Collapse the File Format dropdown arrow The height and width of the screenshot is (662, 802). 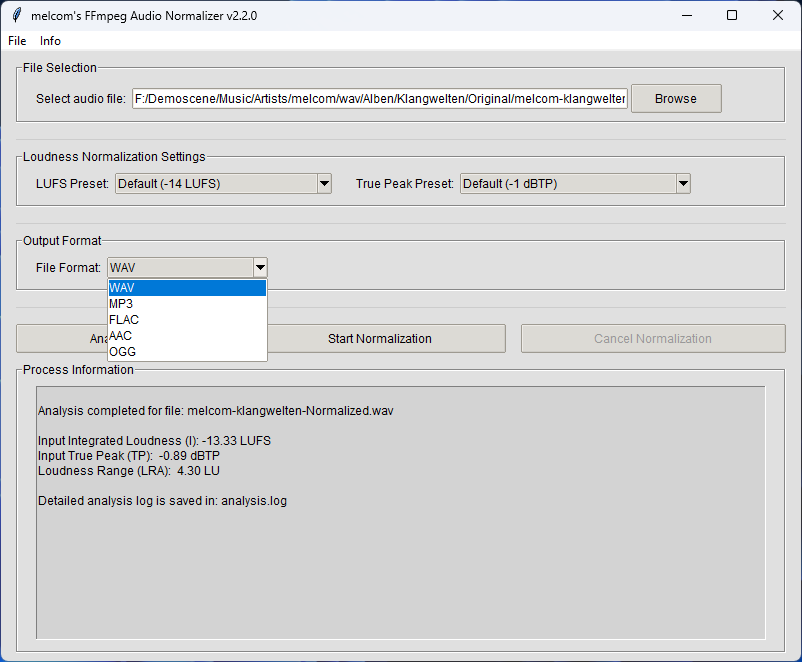[260, 268]
